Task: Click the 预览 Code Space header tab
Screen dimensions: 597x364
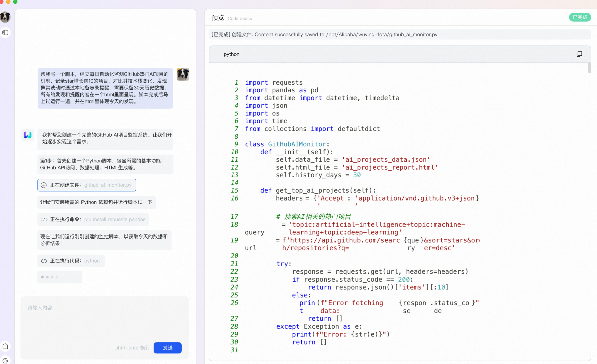Action: click(x=218, y=18)
